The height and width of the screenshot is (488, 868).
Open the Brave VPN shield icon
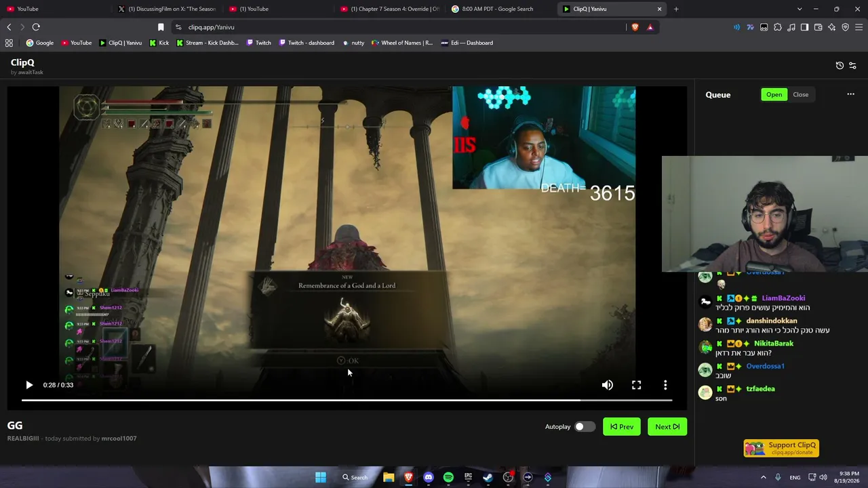click(x=846, y=27)
